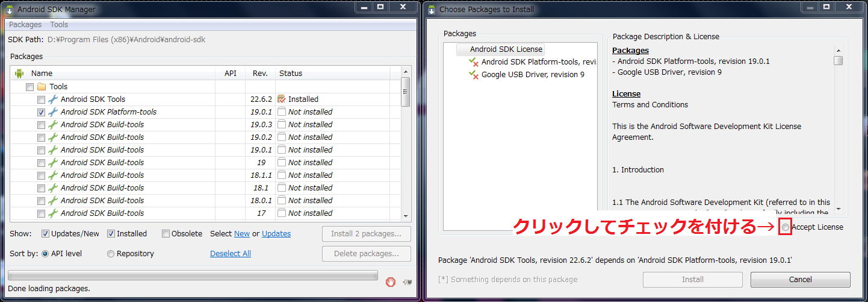Toggle the Updates/New show filter

[45, 234]
